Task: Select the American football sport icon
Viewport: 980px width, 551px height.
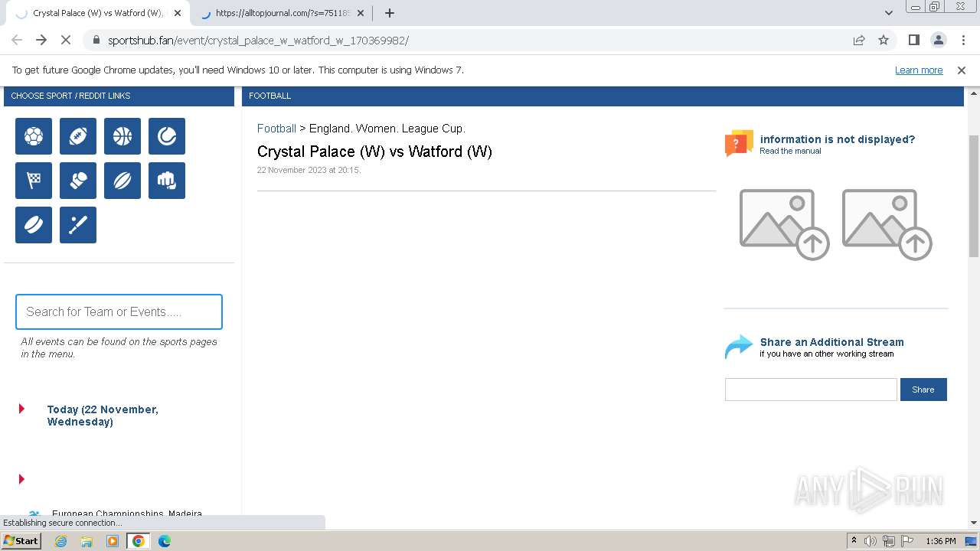Action: tap(78, 136)
